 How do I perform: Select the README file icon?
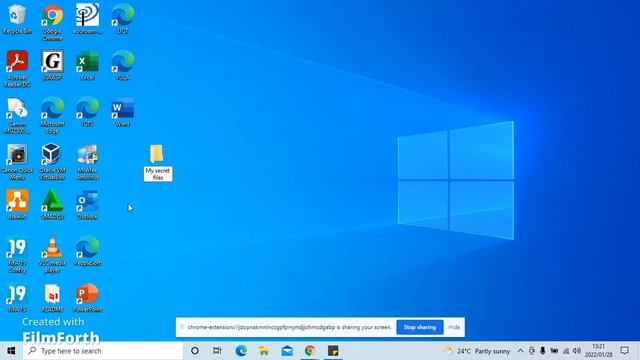pos(52,298)
